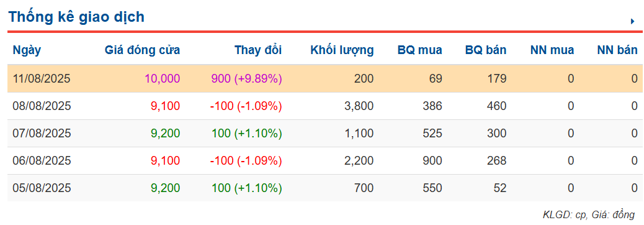This screenshot has height=225, width=644.
Task: Select the NN mua column header
Action: [552, 50]
